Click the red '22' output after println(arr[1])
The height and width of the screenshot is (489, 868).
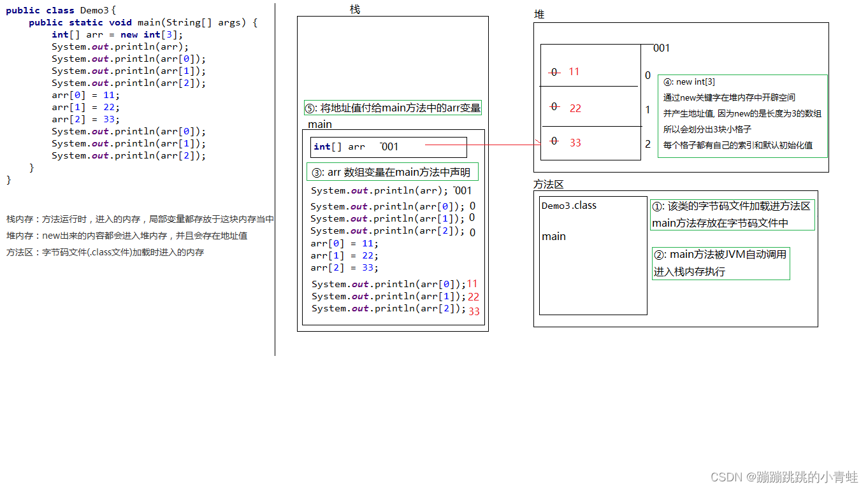[474, 297]
